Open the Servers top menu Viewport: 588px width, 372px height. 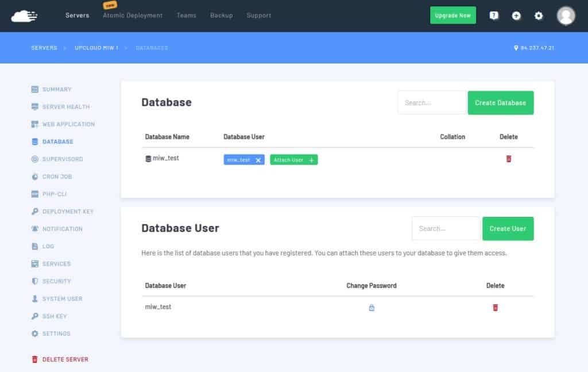point(78,16)
